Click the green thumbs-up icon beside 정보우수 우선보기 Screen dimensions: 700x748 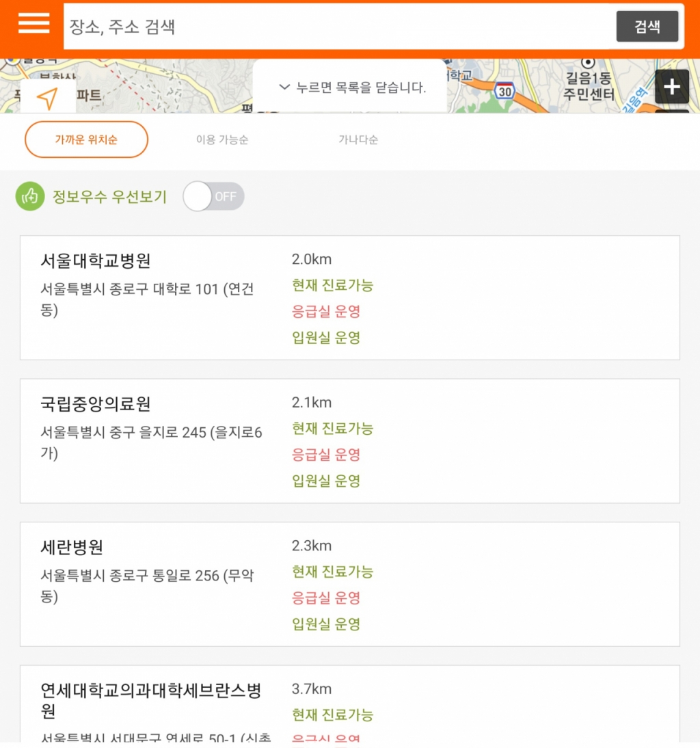(29, 197)
